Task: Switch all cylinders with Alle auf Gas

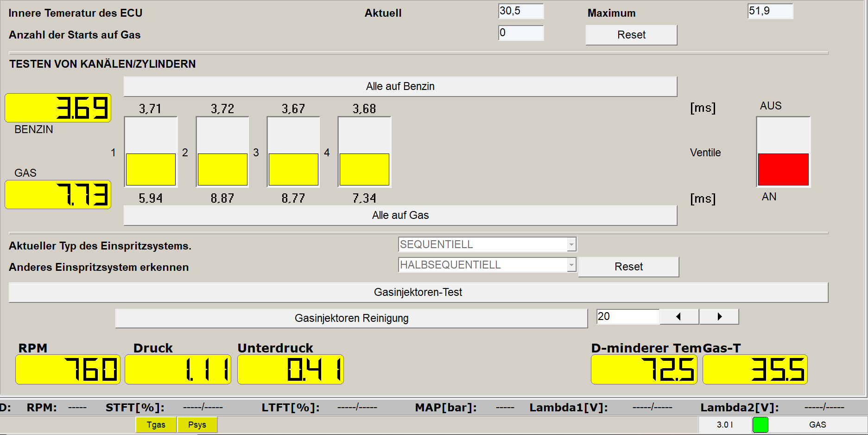Action: [400, 215]
